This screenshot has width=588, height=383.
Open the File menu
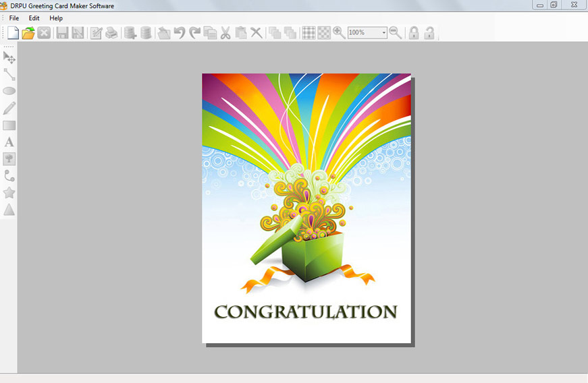click(14, 18)
